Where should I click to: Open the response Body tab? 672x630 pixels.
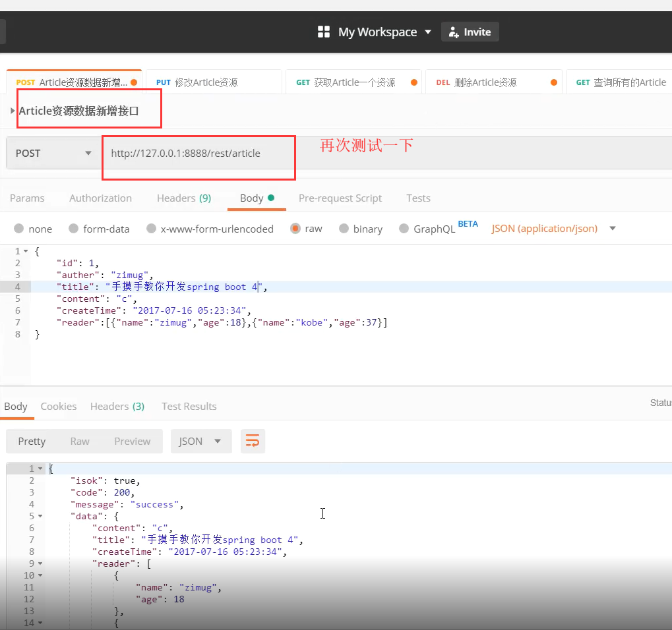16,407
